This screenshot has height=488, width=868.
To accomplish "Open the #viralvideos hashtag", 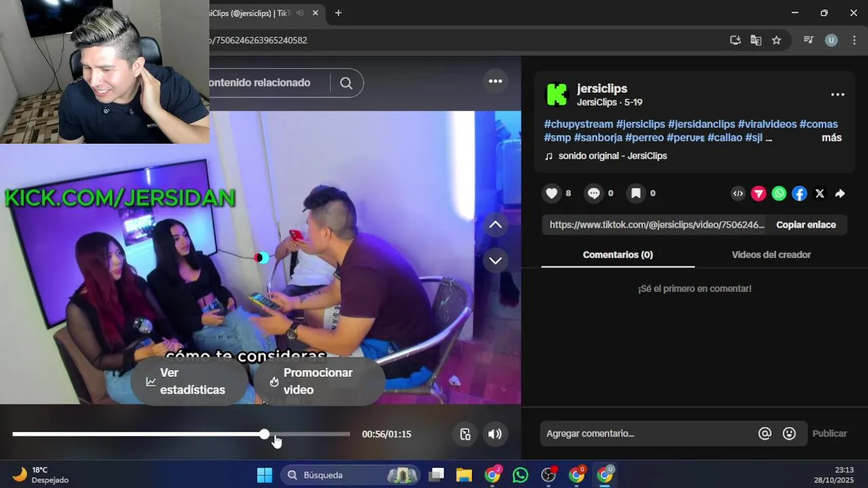I will [x=767, y=124].
